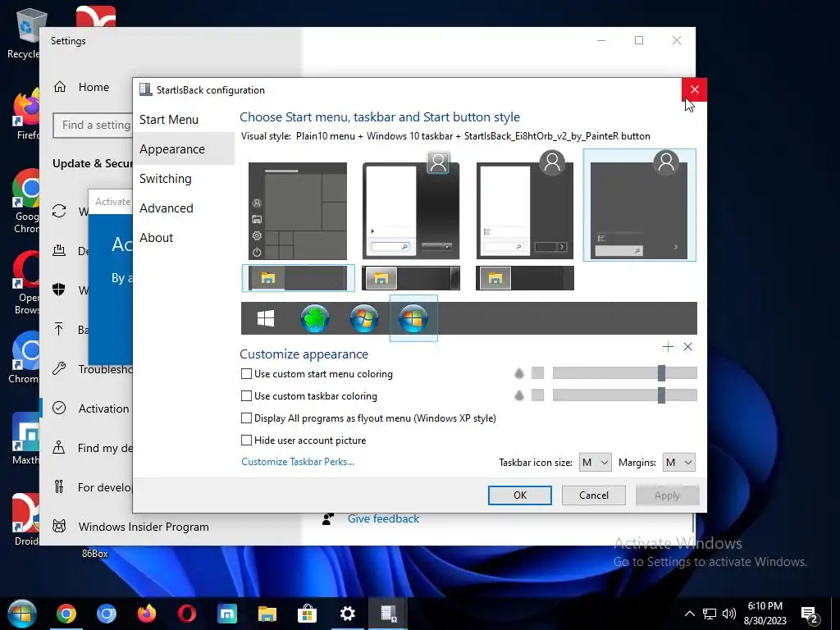Viewport: 840px width, 630px height.
Task: Open the Taskbar icon size dropdown
Action: point(596,463)
